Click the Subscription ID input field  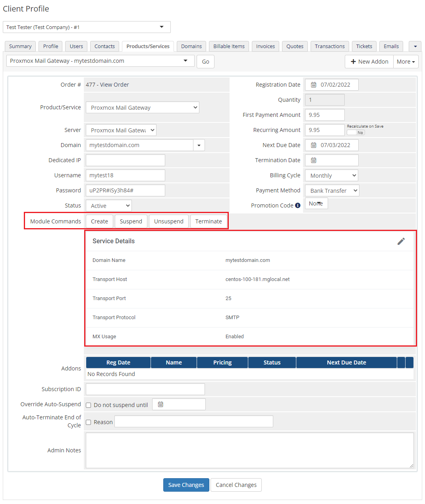click(145, 389)
